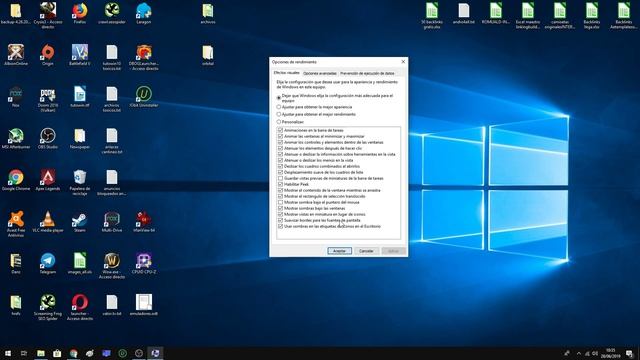640x360 pixels.
Task: Select the Papelera de reciclaje icon
Action: pos(80,182)
